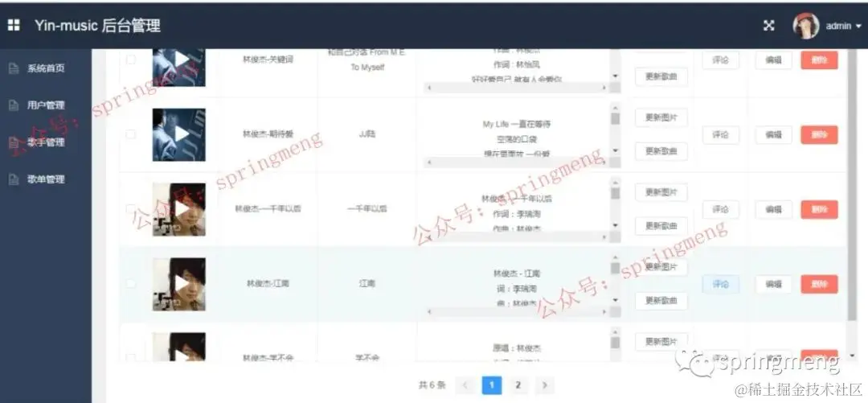Click the lyrics left arrow for 林俊杰-江南

pos(429,312)
